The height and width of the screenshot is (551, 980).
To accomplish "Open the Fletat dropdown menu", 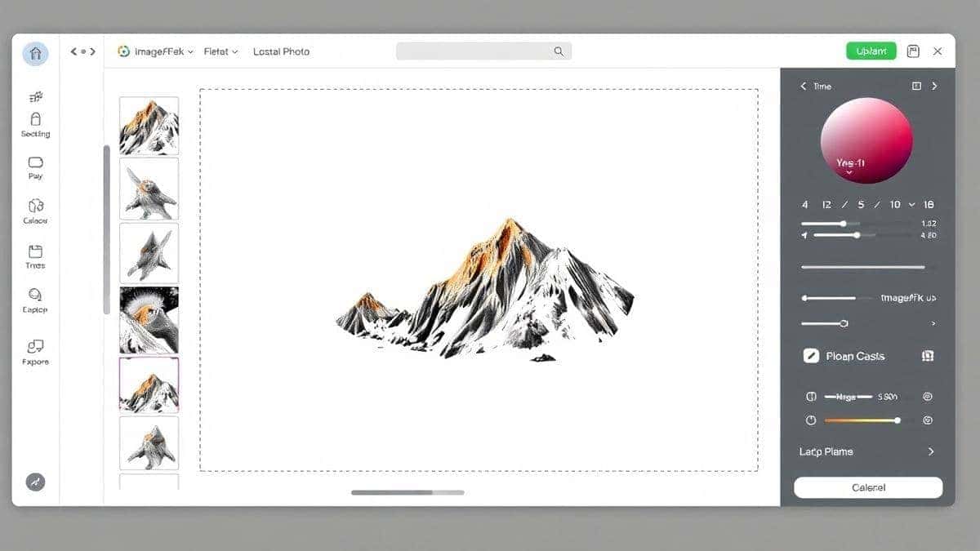I will click(x=220, y=51).
